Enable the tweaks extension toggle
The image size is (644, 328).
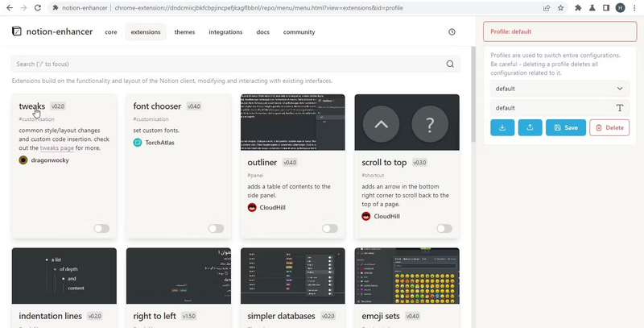(x=101, y=229)
